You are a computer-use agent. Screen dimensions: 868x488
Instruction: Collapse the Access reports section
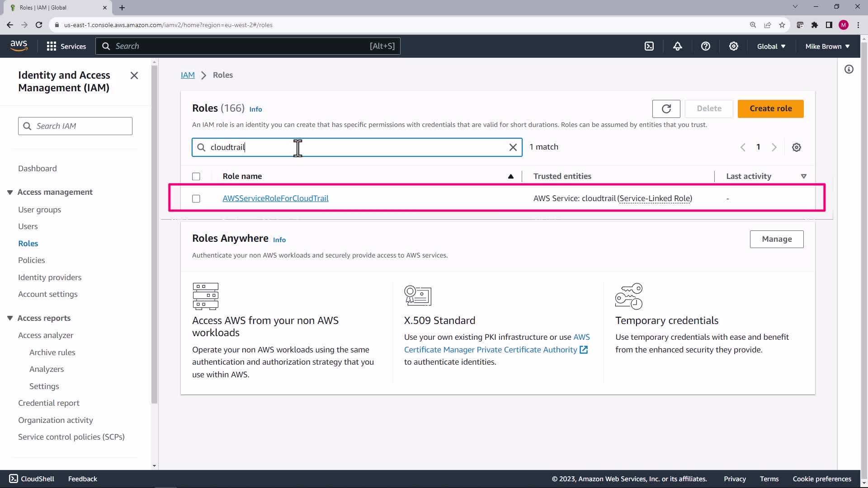click(10, 318)
